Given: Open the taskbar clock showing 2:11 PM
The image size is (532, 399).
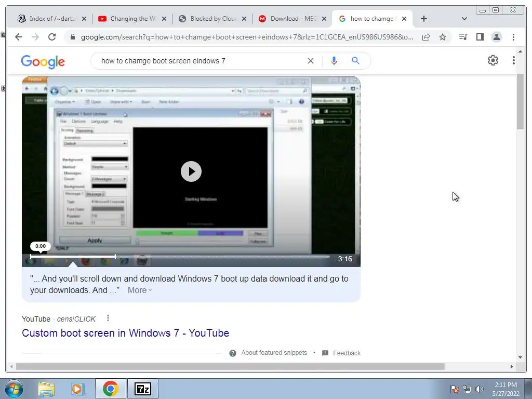Looking at the screenshot, I should point(506,389).
